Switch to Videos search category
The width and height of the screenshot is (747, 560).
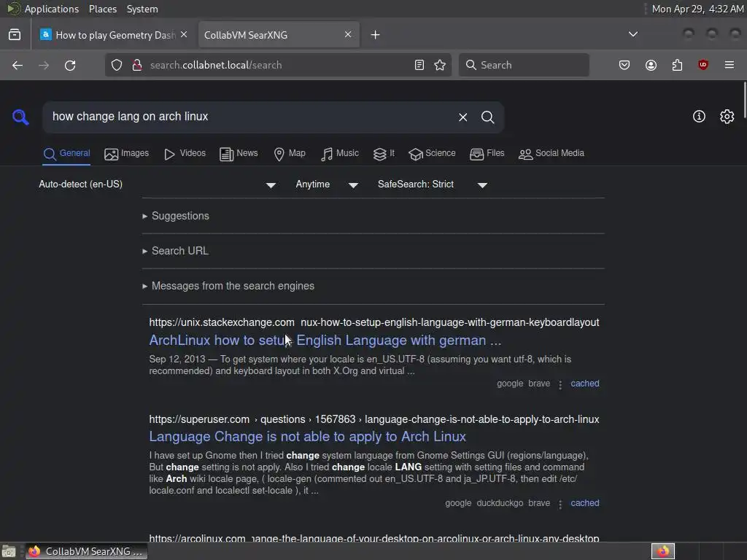pyautogui.click(x=185, y=153)
